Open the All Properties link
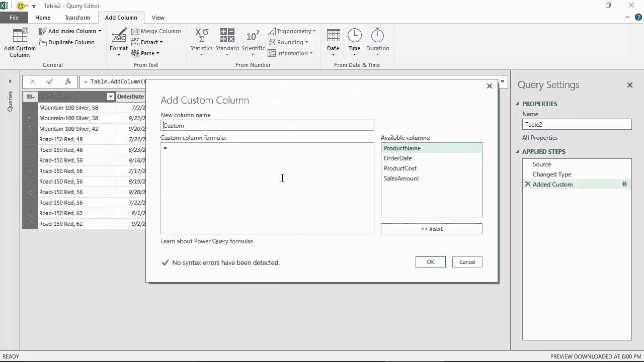 point(540,138)
